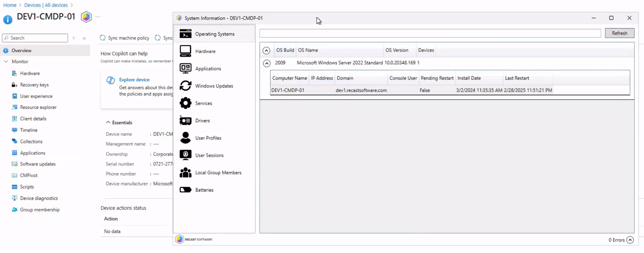Image resolution: width=644 pixels, height=253 pixels.
Task: Open the Drivers icon
Action: (186, 120)
